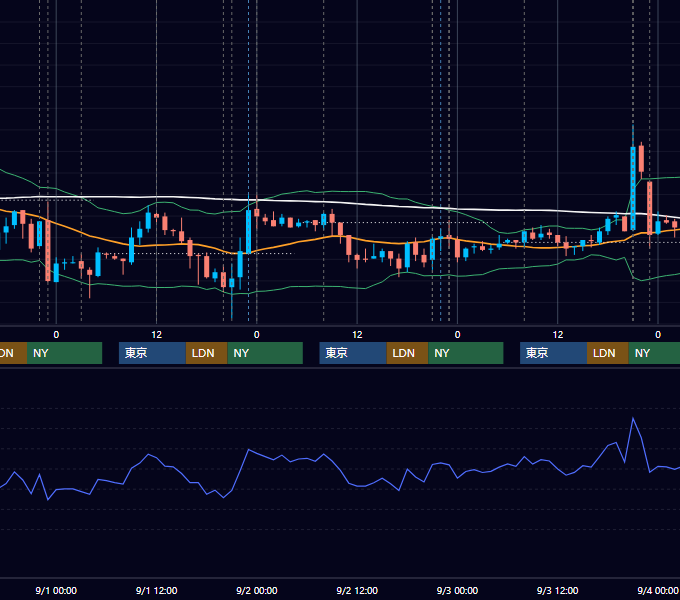Click the NY session block ending at 9/2 00:00
The height and width of the screenshot is (600, 680).
(265, 353)
